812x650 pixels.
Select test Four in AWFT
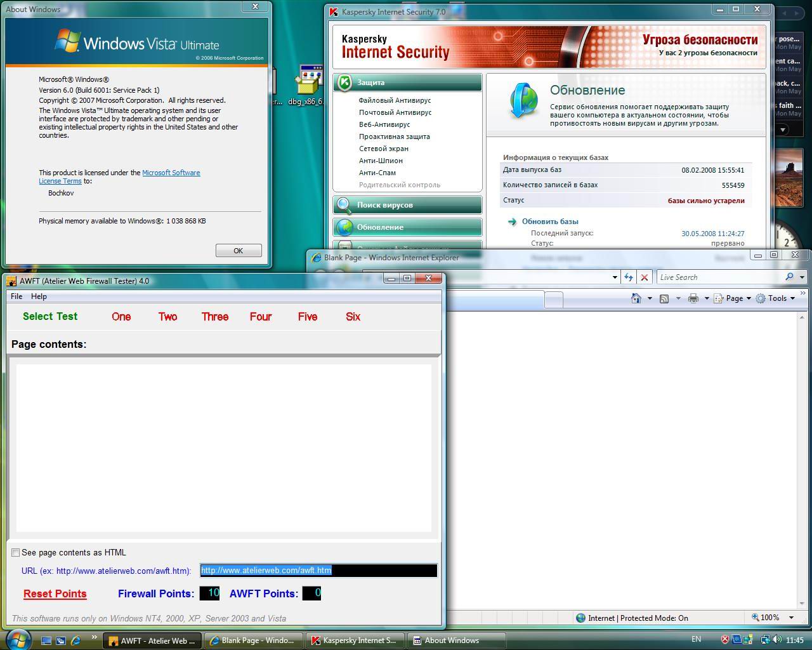[x=261, y=317]
